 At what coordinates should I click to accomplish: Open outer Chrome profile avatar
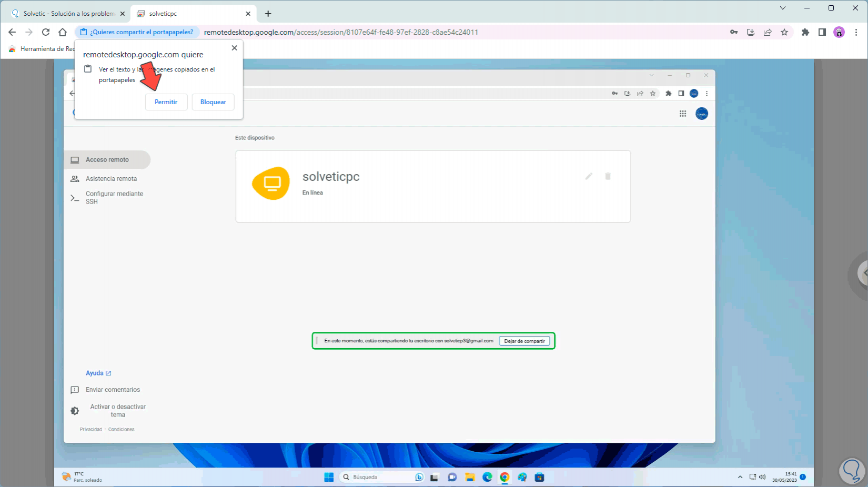839,32
